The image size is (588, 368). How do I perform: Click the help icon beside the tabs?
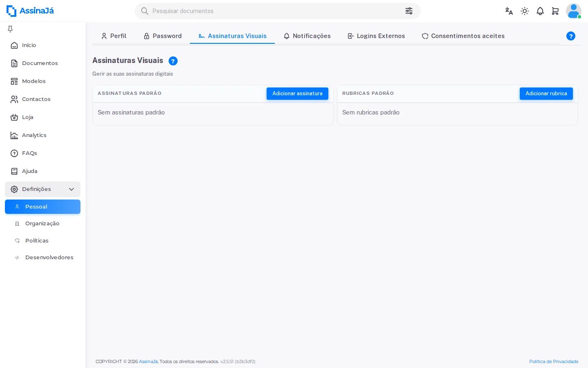coord(571,36)
